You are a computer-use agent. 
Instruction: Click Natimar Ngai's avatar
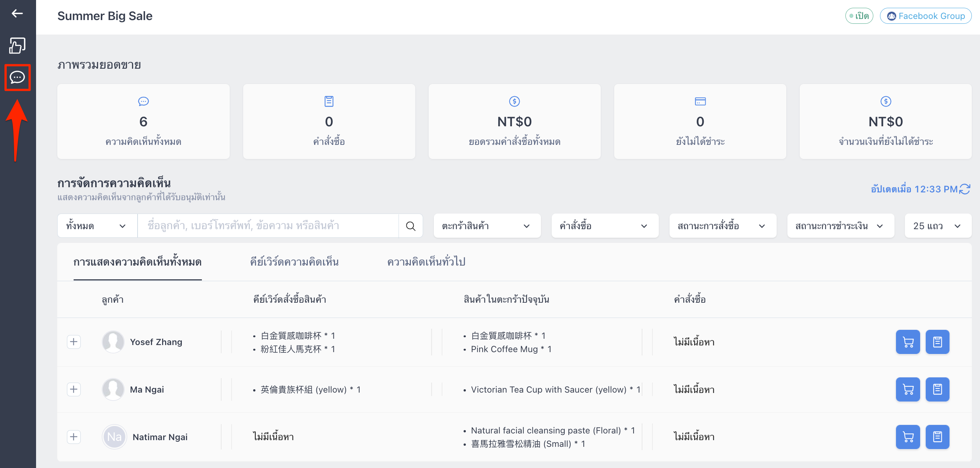point(114,437)
